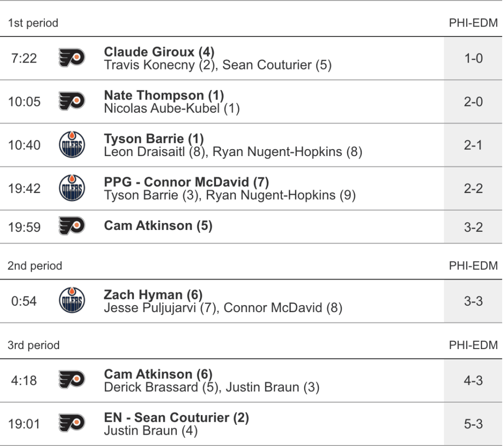504x446 pixels.
Task: Click the 3-3 score in 2nd period
Action: pyautogui.click(x=473, y=301)
